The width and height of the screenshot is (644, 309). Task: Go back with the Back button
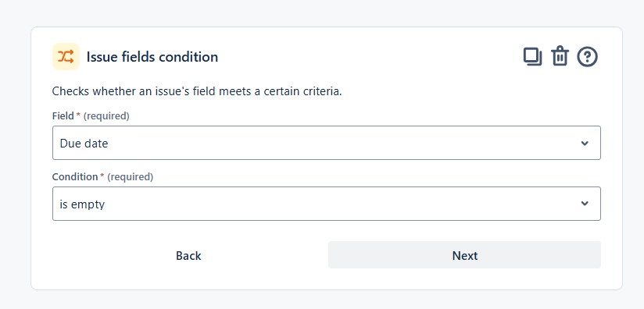coord(188,255)
